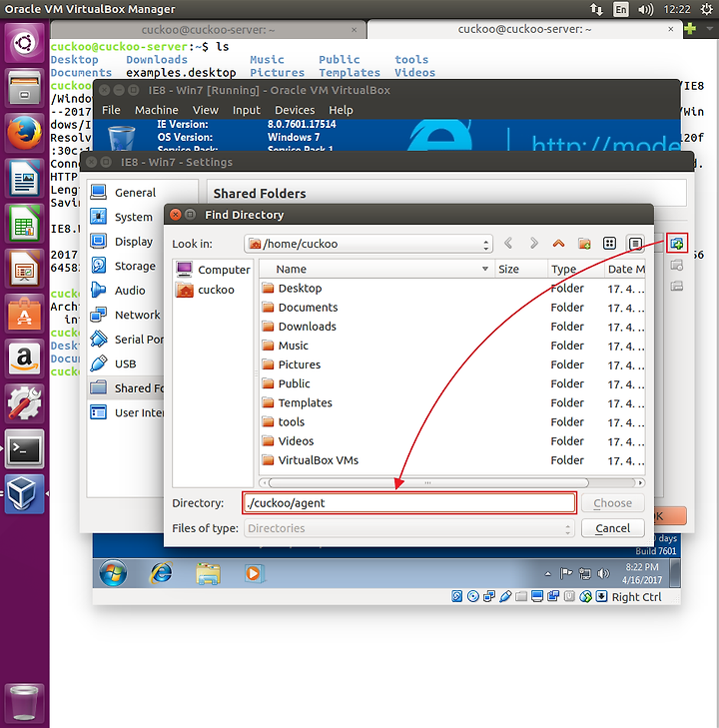Image resolution: width=719 pixels, height=728 pixels.
Task: Open View menu in VM window
Action: [x=205, y=110]
